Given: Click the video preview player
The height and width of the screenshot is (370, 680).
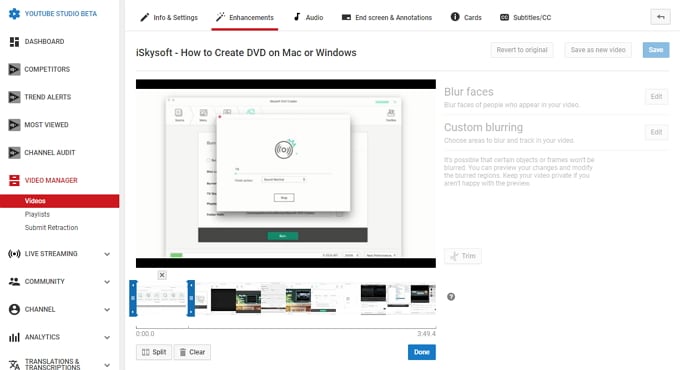Looking at the screenshot, I should [x=286, y=174].
